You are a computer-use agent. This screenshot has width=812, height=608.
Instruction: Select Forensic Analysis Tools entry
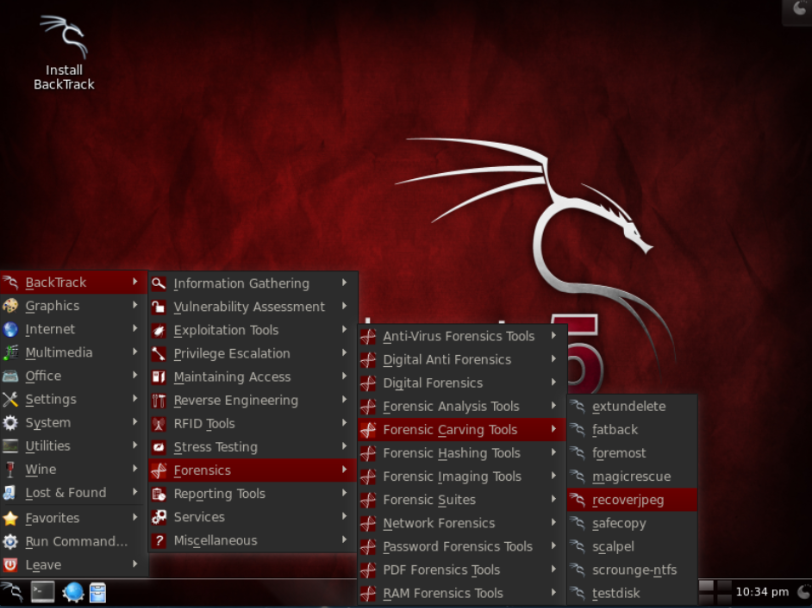pyautogui.click(x=461, y=407)
